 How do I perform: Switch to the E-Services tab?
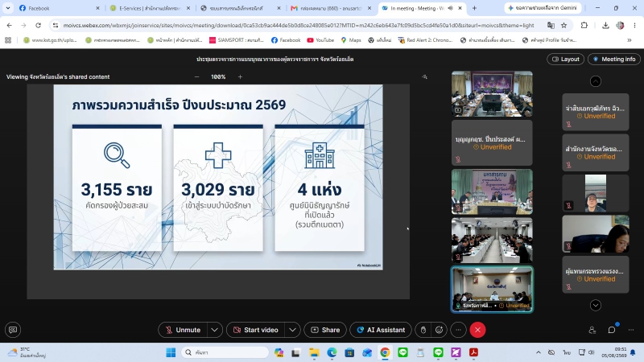coord(150,8)
